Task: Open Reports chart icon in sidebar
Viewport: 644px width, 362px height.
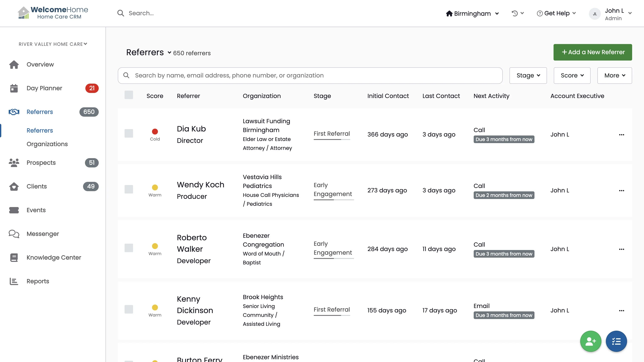Action: coord(14,281)
